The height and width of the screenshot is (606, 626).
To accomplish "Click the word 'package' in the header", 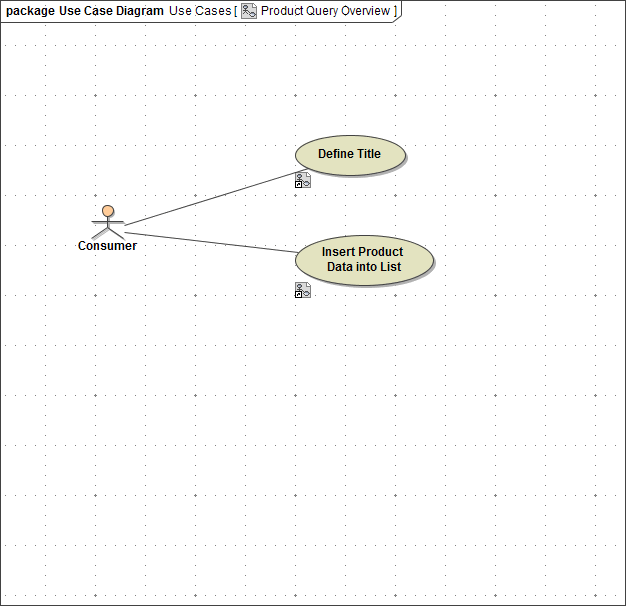I will coord(30,10).
